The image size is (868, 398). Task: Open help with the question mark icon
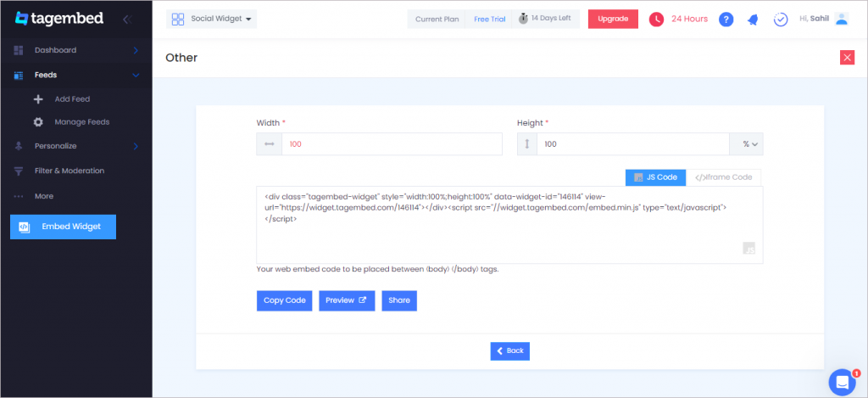pos(726,20)
